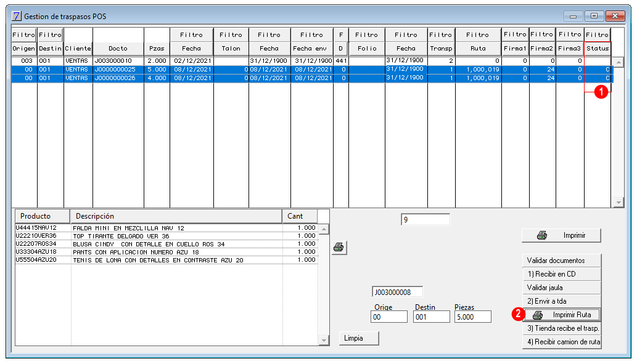Click the document field showing J003000008
Image resolution: width=637 pixels, height=364 pixels.
tap(397, 292)
